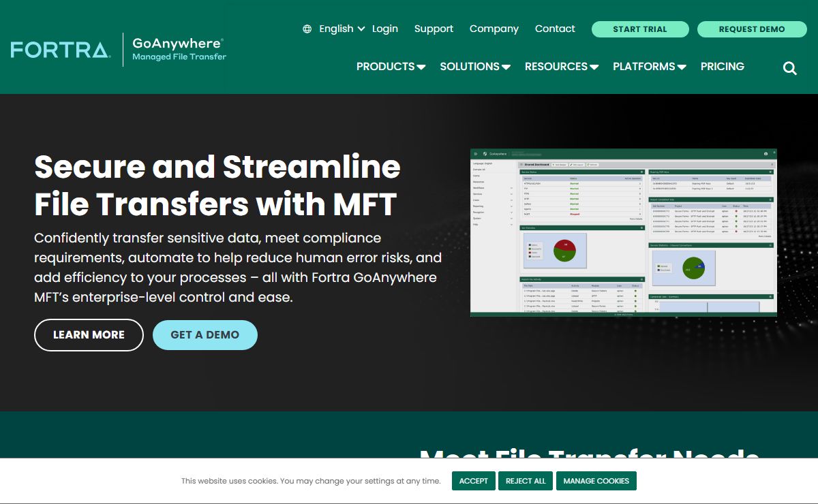Click the Fortra logo
Viewport: 818px width, 504px height.
pos(60,50)
